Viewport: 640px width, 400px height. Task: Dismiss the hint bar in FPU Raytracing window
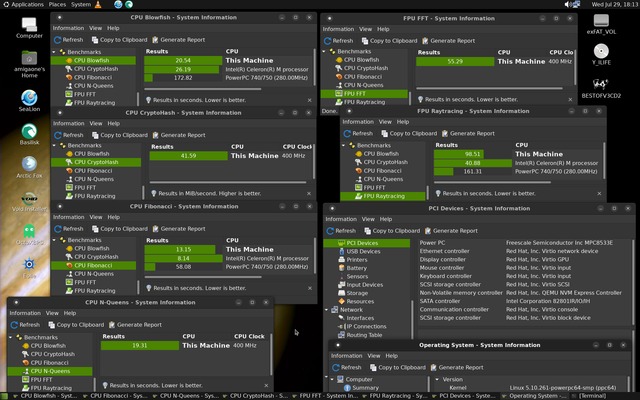point(599,193)
